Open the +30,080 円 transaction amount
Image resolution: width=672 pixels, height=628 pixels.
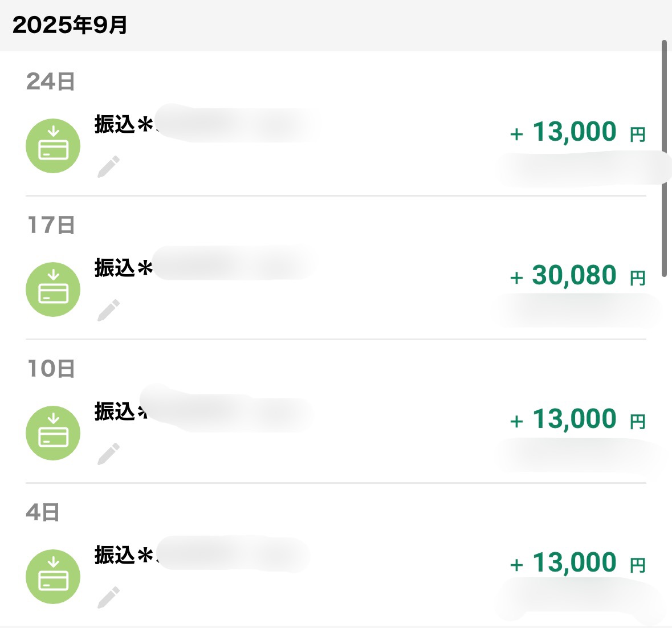pos(577,276)
